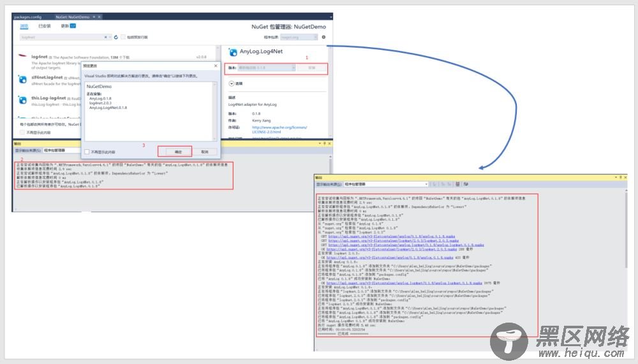The width and height of the screenshot is (638, 364).
Task: Open search history dropdown arrow
Action: coord(110,37)
